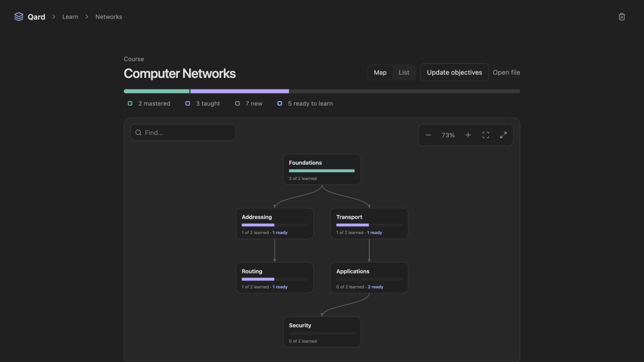This screenshot has height=362, width=644.
Task: Switch to the List view
Action: tap(404, 72)
